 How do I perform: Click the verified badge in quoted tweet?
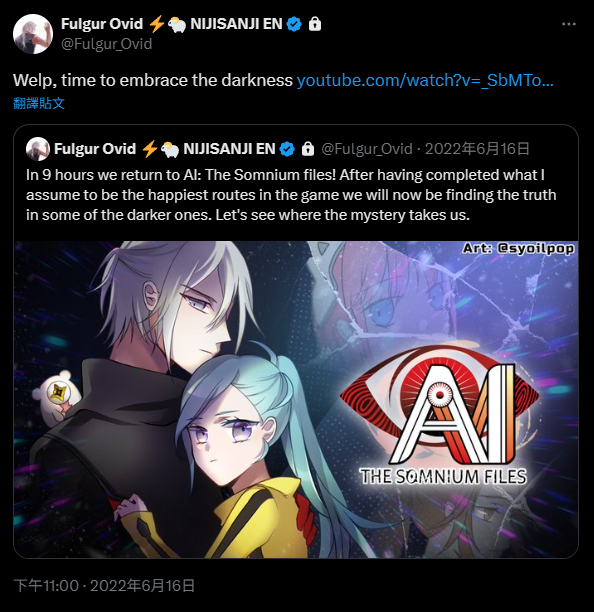[287, 149]
